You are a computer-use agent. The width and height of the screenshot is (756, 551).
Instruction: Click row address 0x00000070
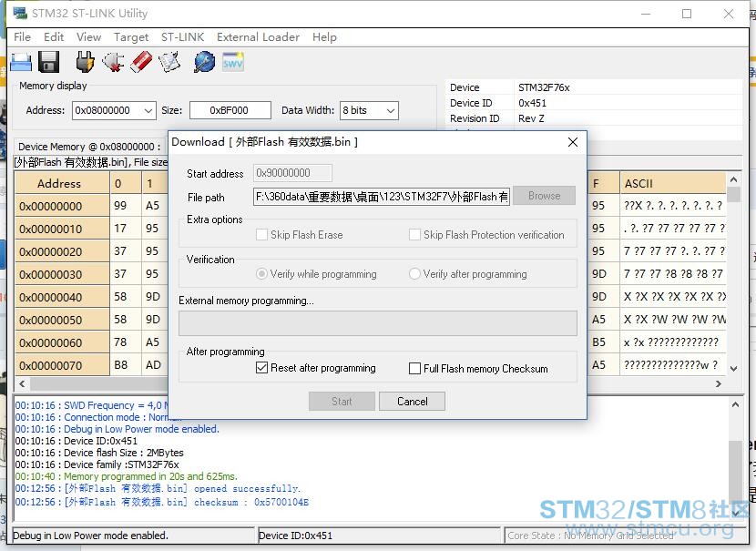tap(62, 365)
